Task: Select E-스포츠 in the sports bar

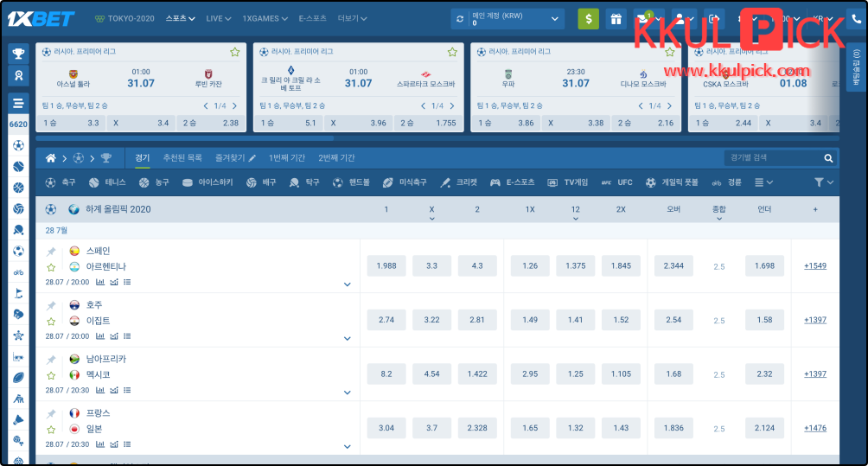Action: pyautogui.click(x=512, y=182)
